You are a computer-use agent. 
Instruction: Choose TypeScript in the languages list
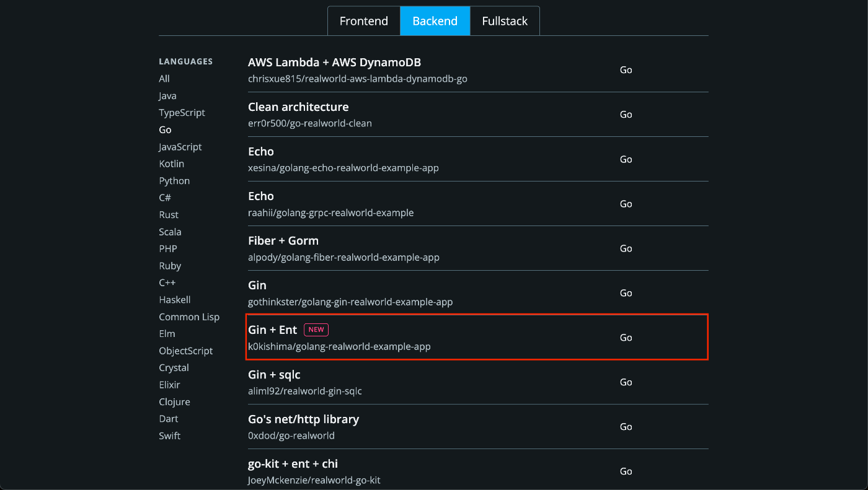click(182, 113)
